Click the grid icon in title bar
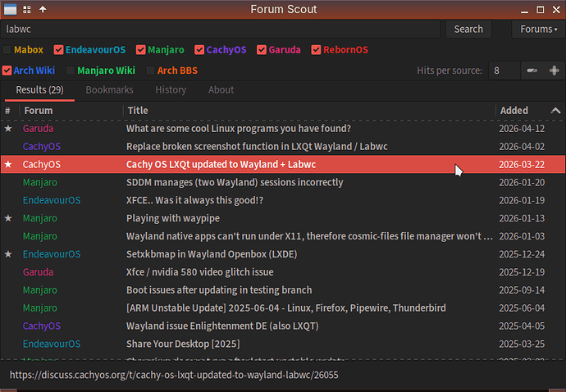 click(x=27, y=9)
